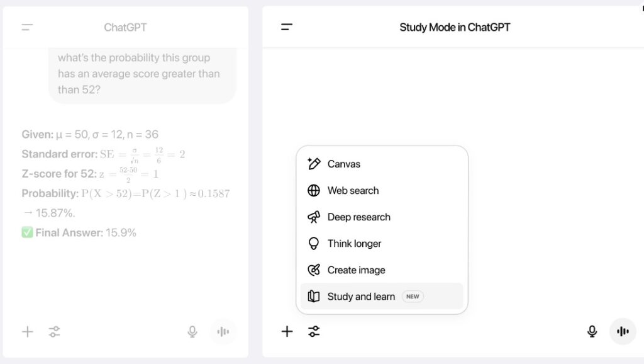Launch voice mode in left panel
Image resolution: width=644 pixels, height=364 pixels.
click(223, 331)
